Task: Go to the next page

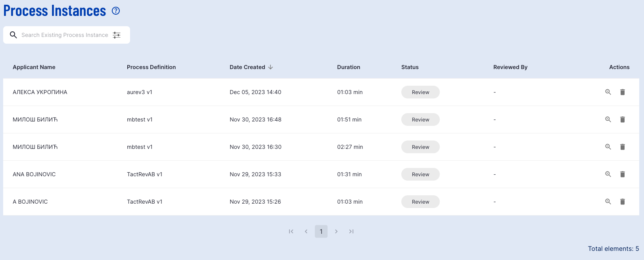Action: tap(336, 231)
